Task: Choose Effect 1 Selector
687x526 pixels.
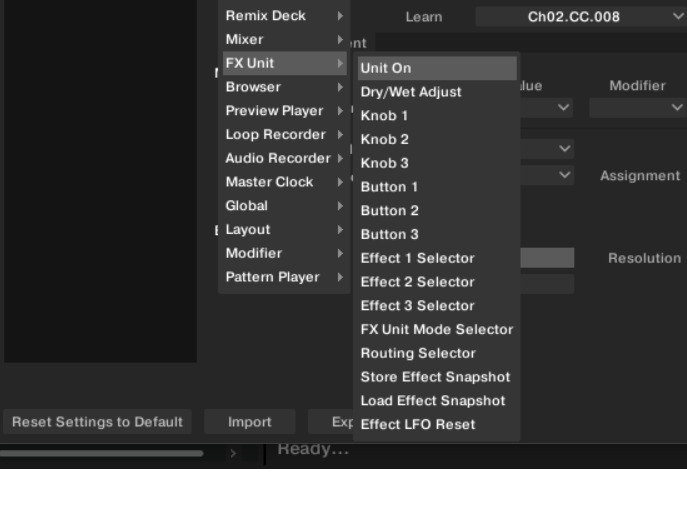Action: 437,258
